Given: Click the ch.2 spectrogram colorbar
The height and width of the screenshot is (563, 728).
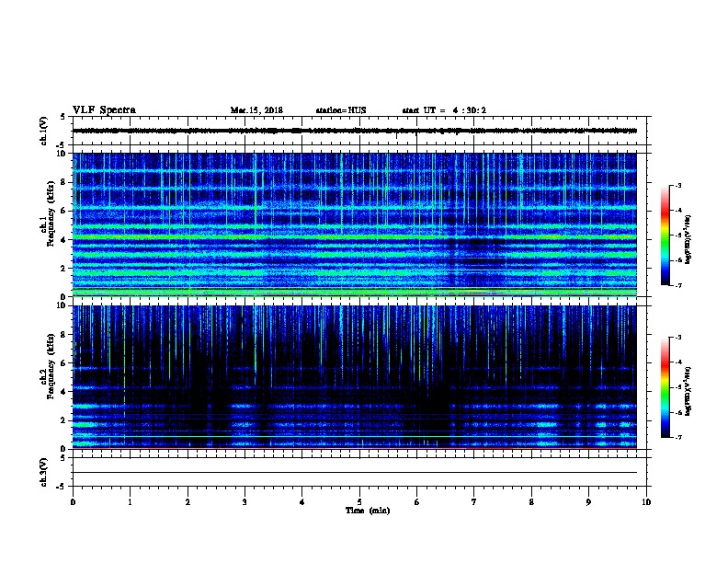Looking at the screenshot, I should (665, 387).
